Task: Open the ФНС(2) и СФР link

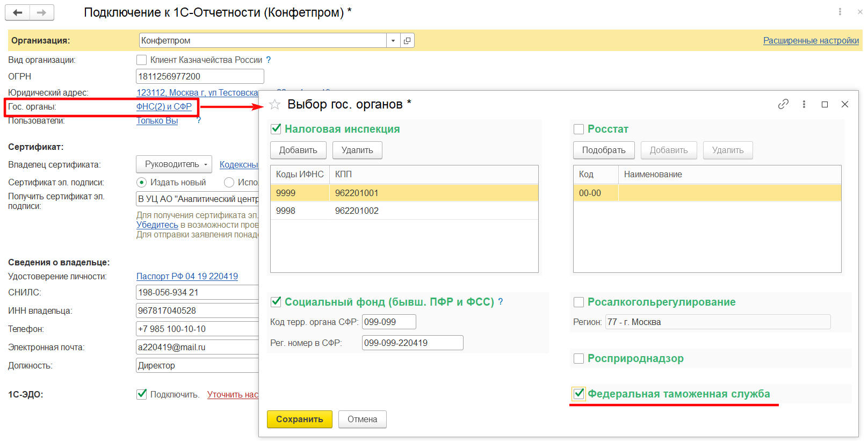Action: 164,106
